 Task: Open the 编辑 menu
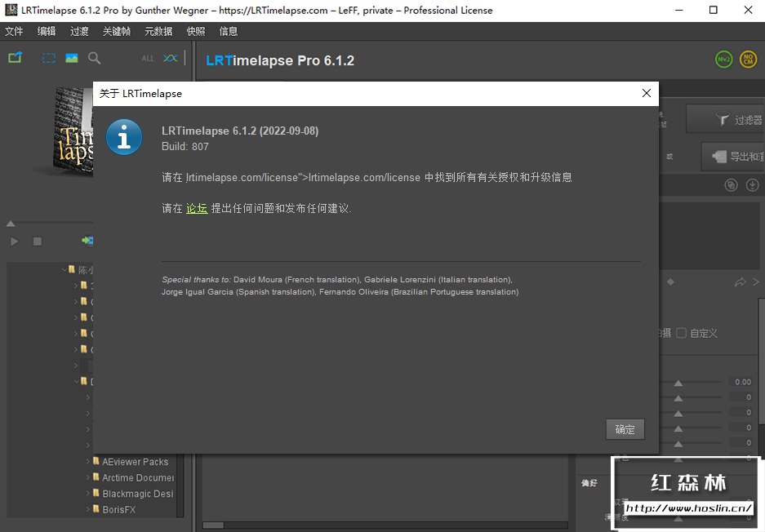(47, 31)
